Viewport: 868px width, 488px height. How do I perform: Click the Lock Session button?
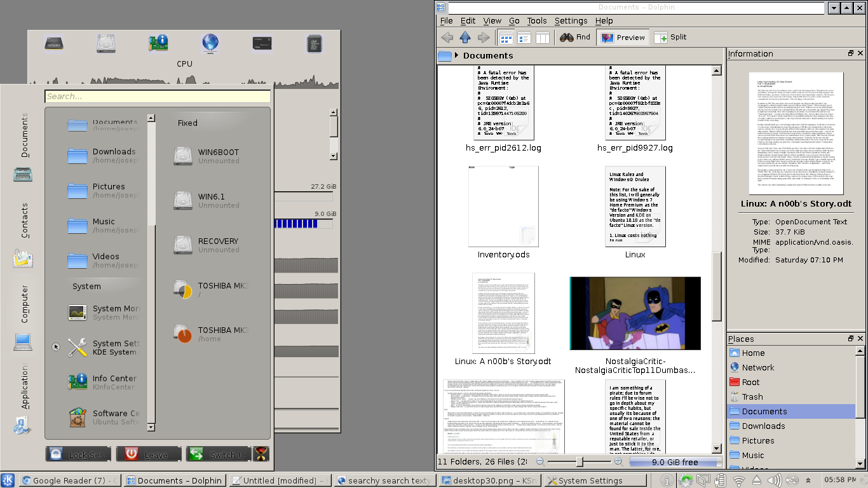click(78, 454)
